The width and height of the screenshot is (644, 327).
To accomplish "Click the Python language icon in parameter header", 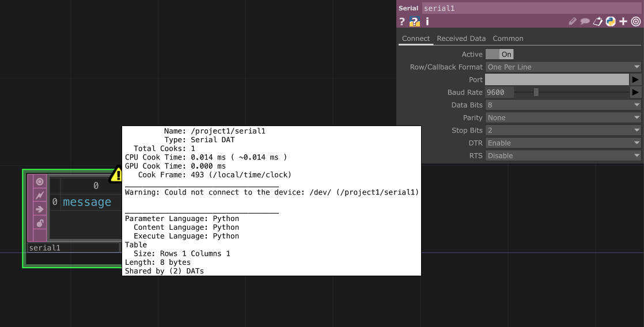I will (x=611, y=21).
